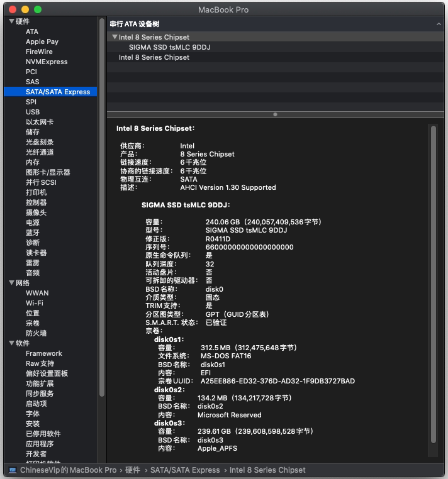Select 同步服务 in the sidebar
This screenshot has height=479, width=448.
point(40,394)
